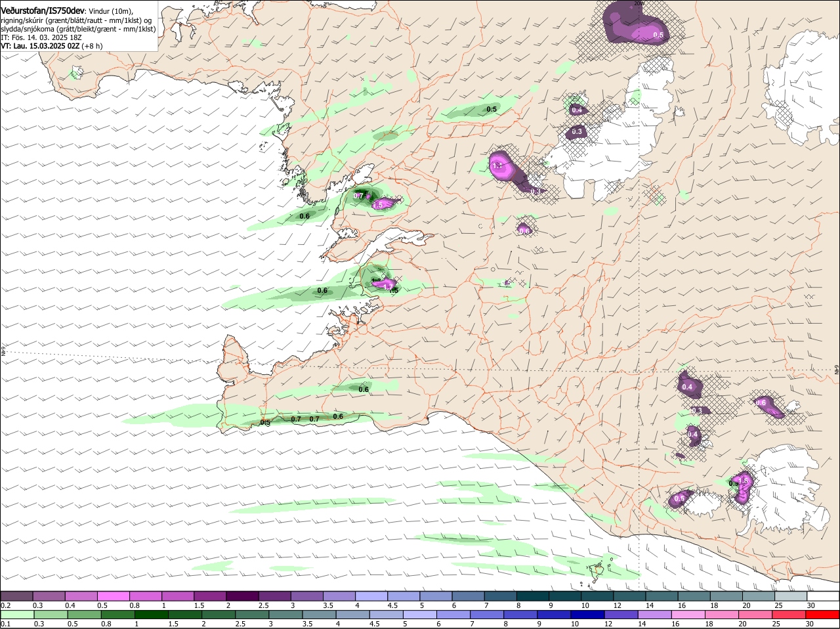
Task: Click the '0.1' label on the lower scale
Action: pyautogui.click(x=5, y=624)
